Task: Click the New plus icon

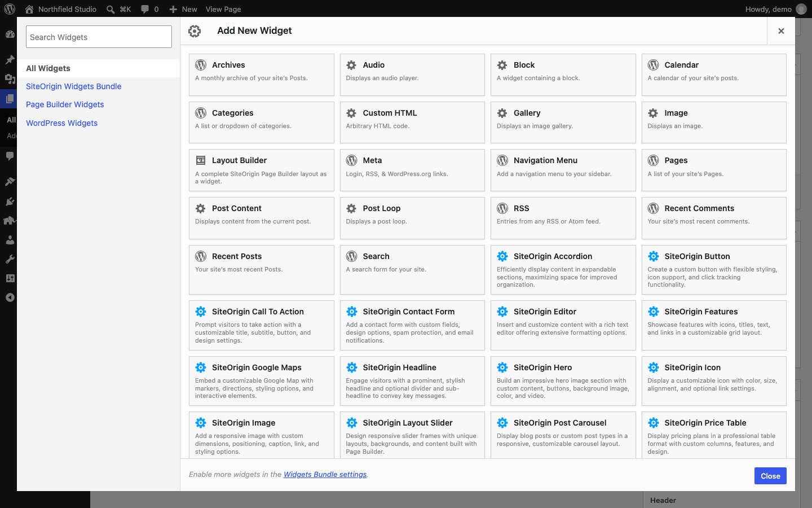Action: [x=173, y=9]
